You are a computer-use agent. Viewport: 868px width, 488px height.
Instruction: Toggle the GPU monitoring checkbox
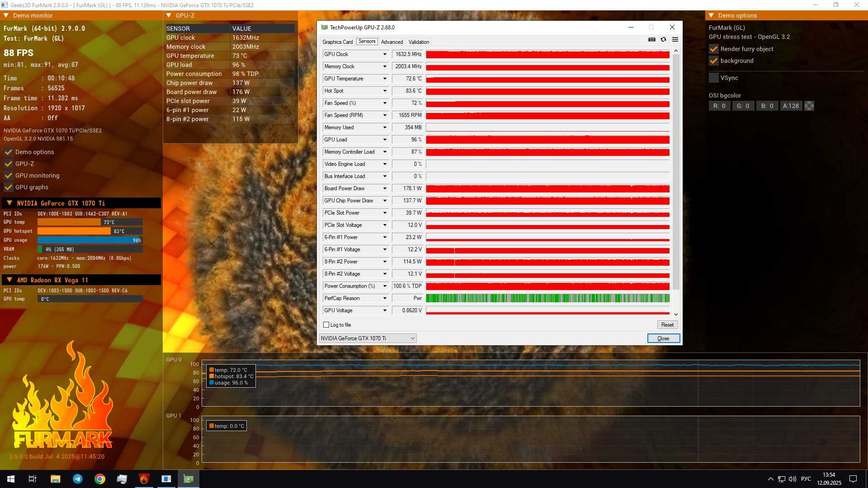(9, 175)
